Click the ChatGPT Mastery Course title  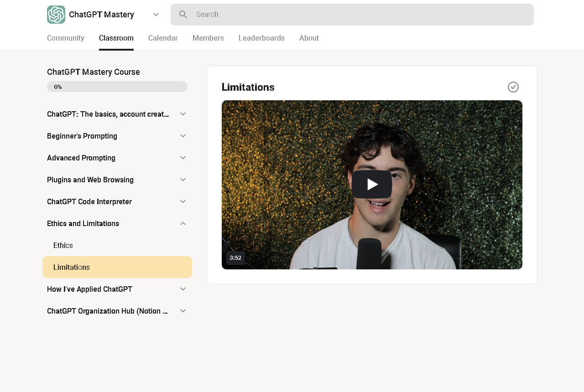point(94,72)
